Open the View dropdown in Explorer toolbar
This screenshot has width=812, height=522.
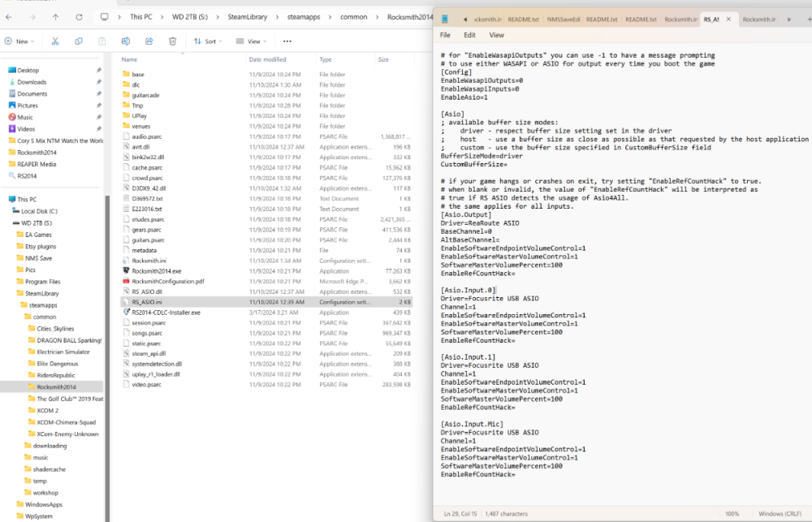pyautogui.click(x=252, y=41)
